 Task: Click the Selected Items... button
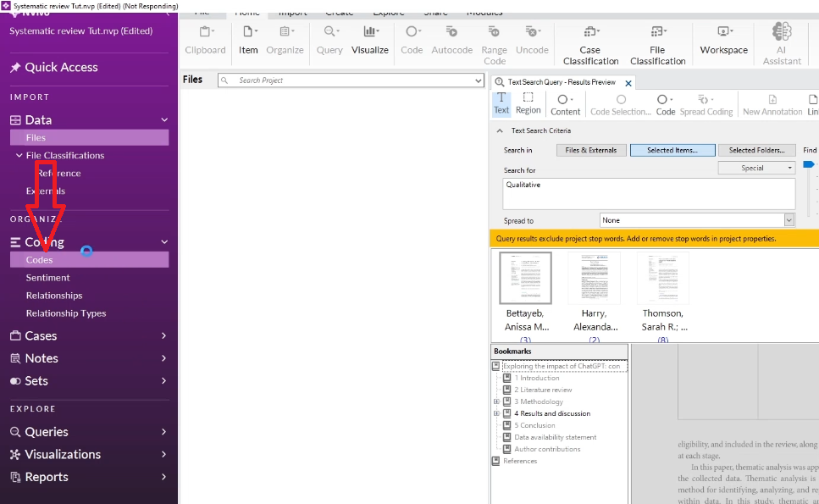672,150
